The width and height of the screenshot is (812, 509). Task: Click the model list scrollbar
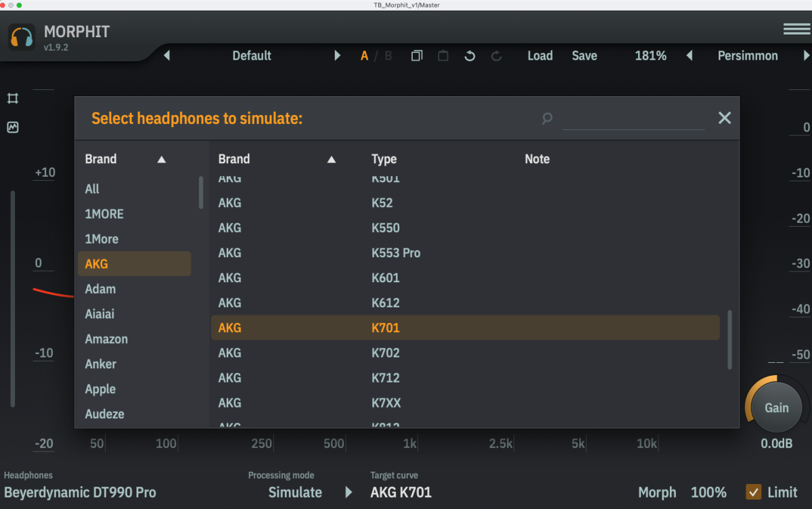(x=729, y=340)
